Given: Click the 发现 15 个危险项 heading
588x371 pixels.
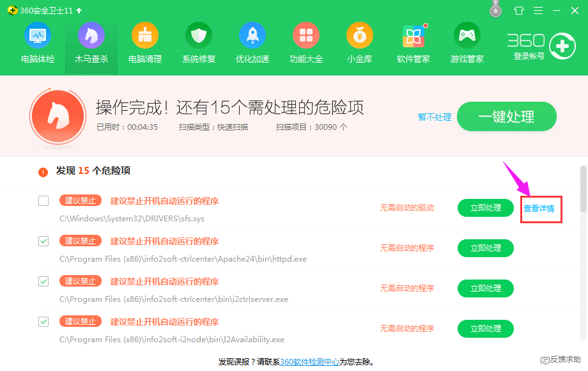Looking at the screenshot, I should coord(93,171).
